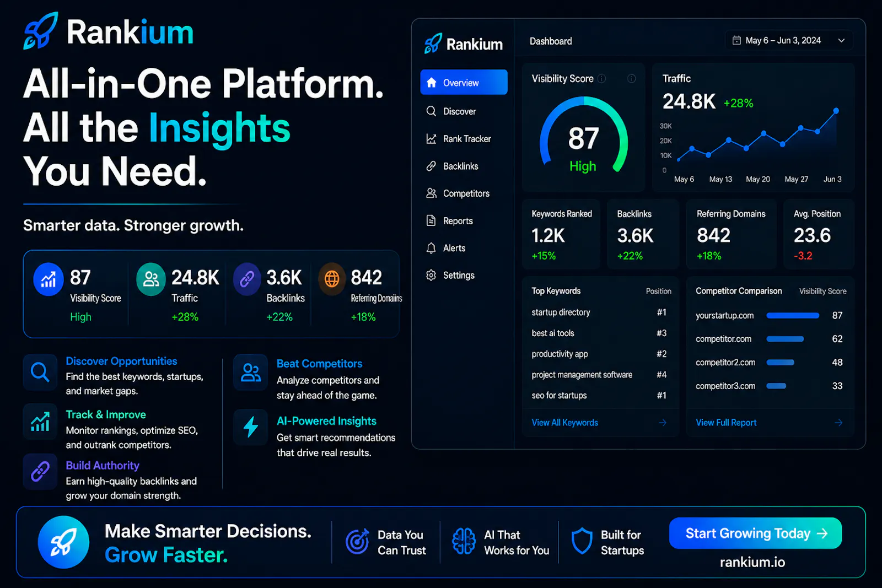Click the Backlinks chain icon in the sidebar
The height and width of the screenshot is (588, 882).
pyautogui.click(x=431, y=166)
